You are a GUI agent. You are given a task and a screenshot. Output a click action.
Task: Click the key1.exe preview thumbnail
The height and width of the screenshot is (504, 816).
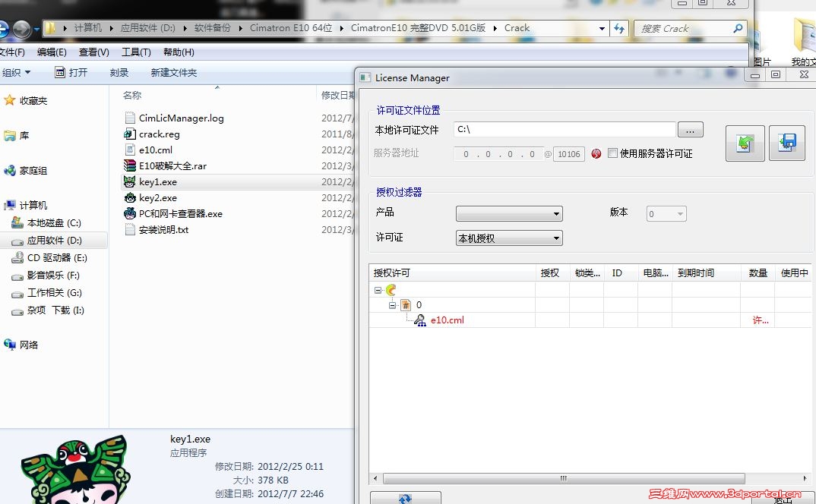tap(75, 470)
